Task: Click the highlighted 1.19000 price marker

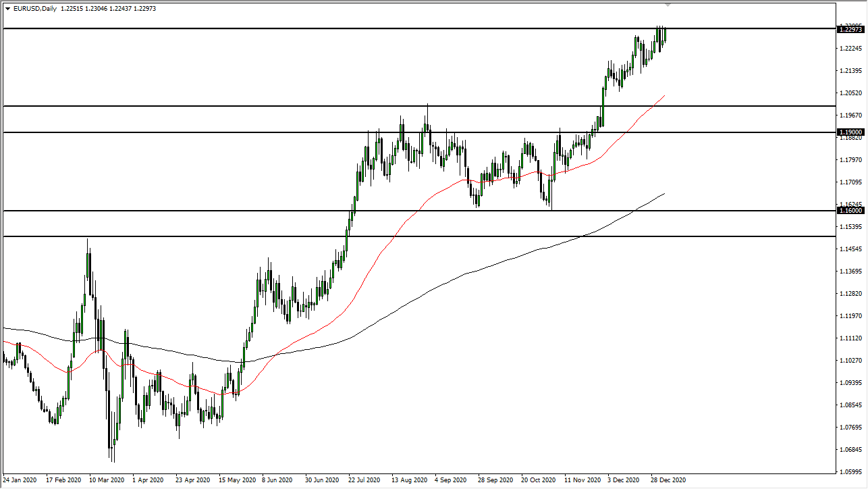Action: pos(849,133)
